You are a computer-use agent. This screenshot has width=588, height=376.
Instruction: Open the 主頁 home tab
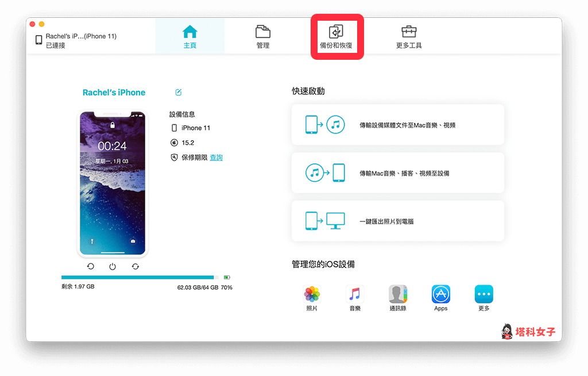(189, 36)
